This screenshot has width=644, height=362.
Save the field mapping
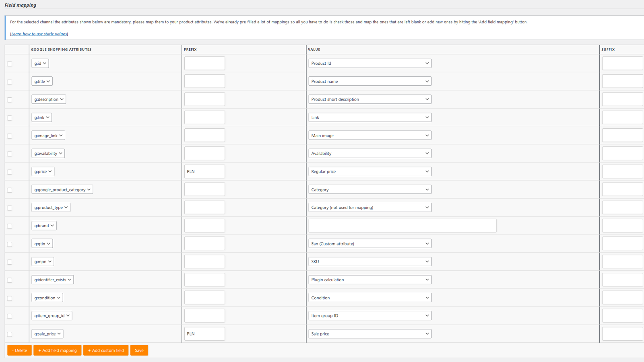pos(139,350)
